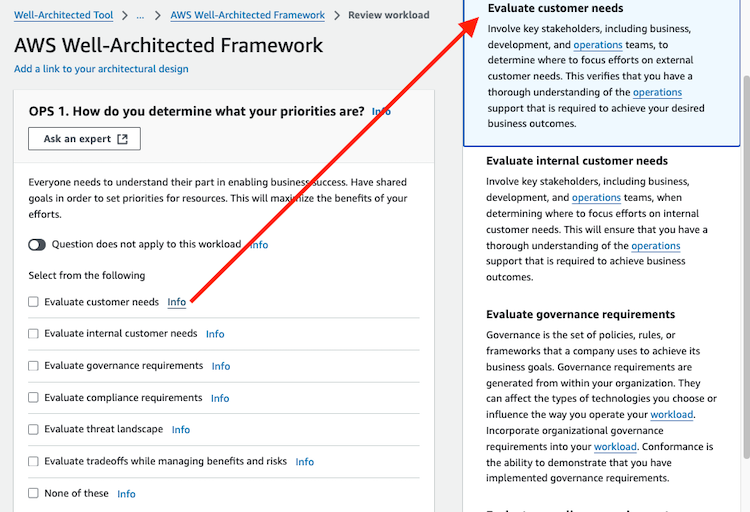Click Add a link to your architectural design
The height and width of the screenshot is (512, 750).
[x=101, y=69]
